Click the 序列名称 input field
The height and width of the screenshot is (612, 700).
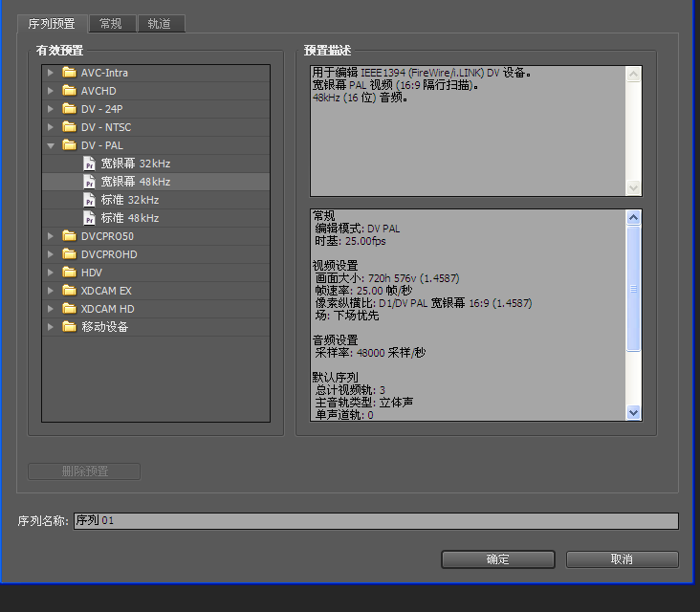(x=376, y=521)
